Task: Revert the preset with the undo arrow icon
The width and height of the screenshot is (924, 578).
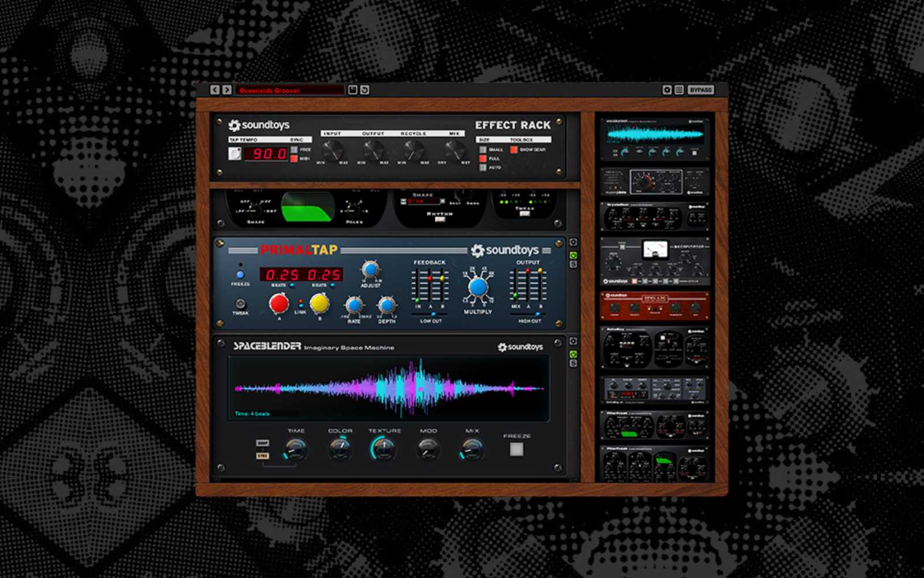Action: point(364,90)
